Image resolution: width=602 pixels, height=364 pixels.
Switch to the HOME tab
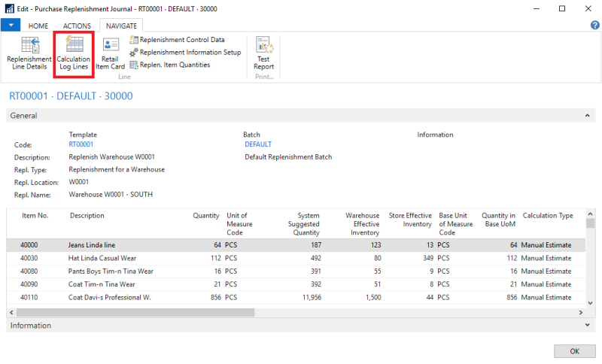pos(38,26)
